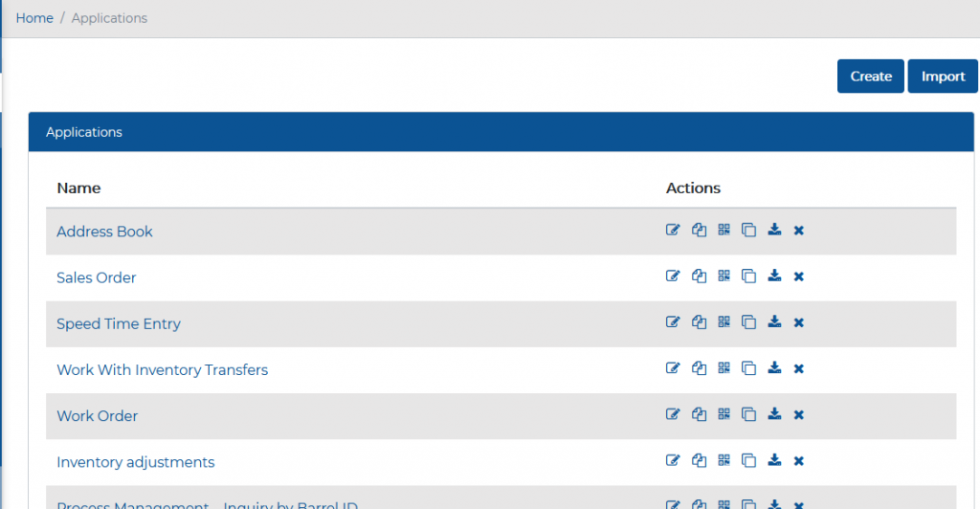Open Work With Inventory Transfers link
The image size is (980, 509).
(162, 369)
